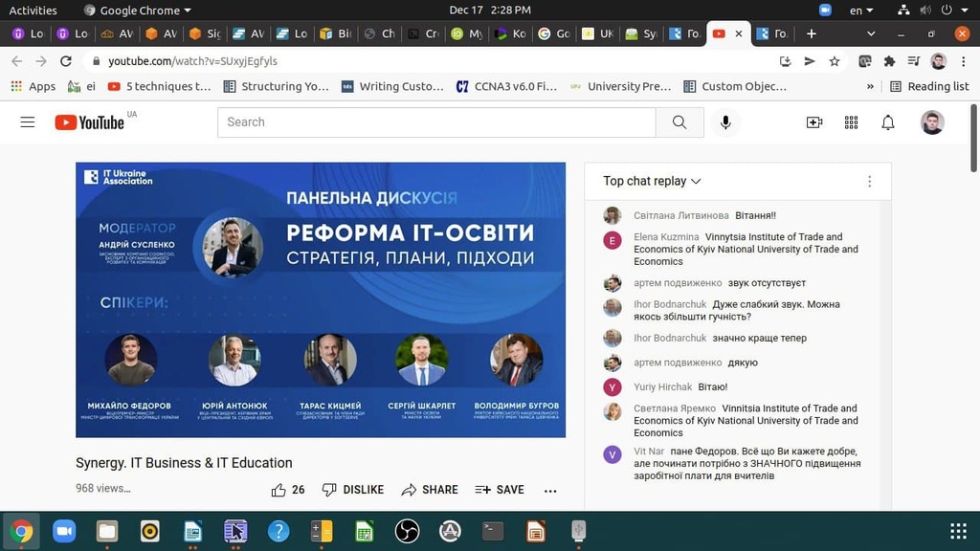Click the SAVE to playlist button
Viewport: 980px width, 551px height.
(x=500, y=490)
